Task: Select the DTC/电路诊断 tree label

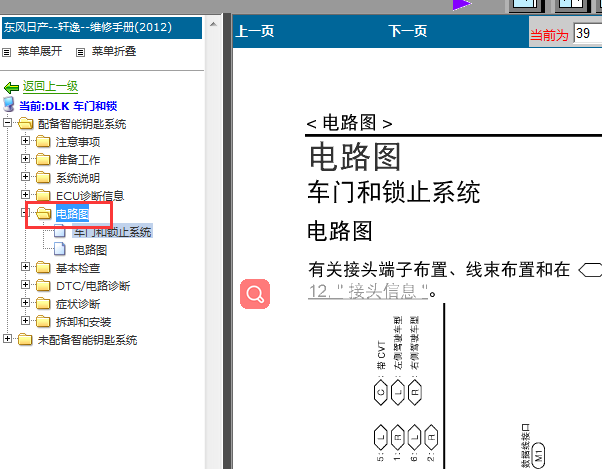Action: point(93,286)
